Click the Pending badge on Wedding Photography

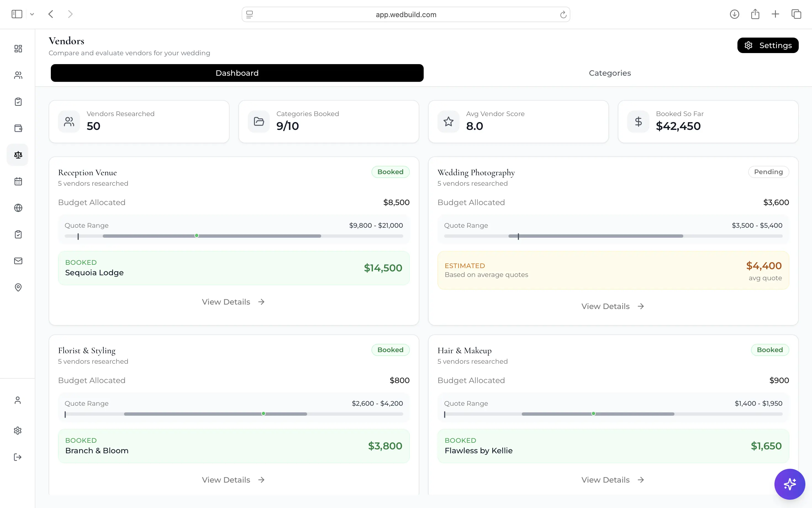(x=768, y=172)
